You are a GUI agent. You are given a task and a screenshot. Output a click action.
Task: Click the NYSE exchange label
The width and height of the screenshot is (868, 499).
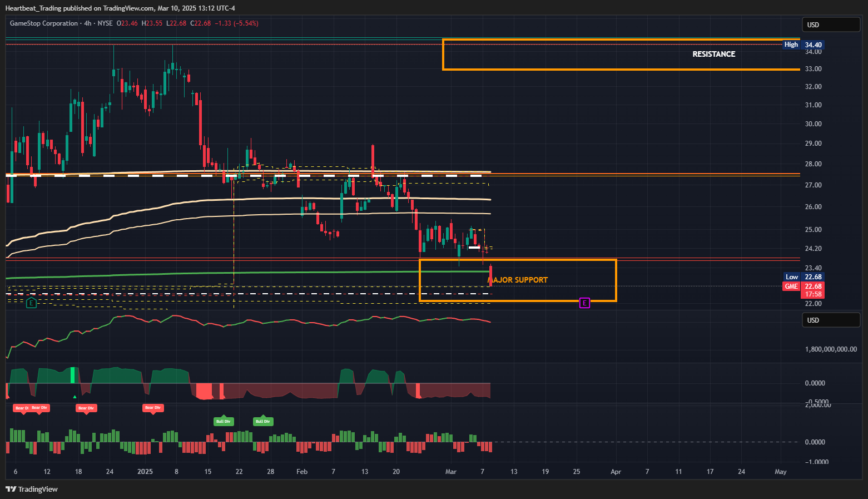[105, 23]
